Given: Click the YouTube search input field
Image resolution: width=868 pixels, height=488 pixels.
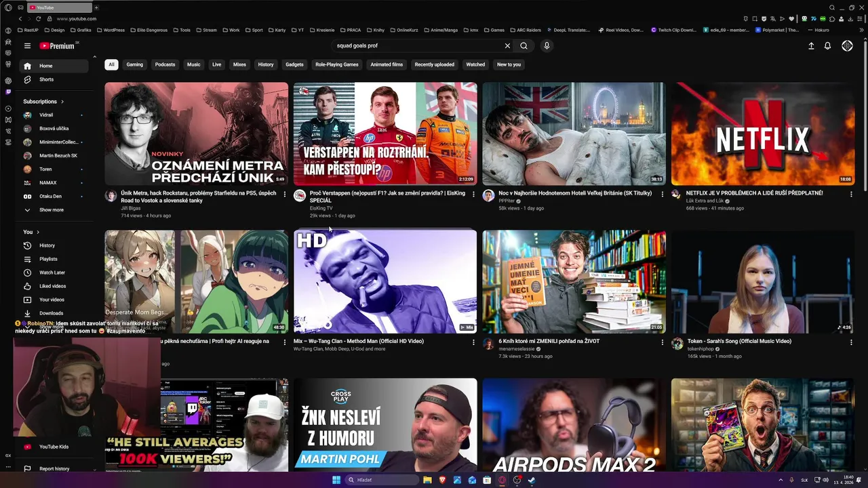Looking at the screenshot, I should [x=417, y=46].
